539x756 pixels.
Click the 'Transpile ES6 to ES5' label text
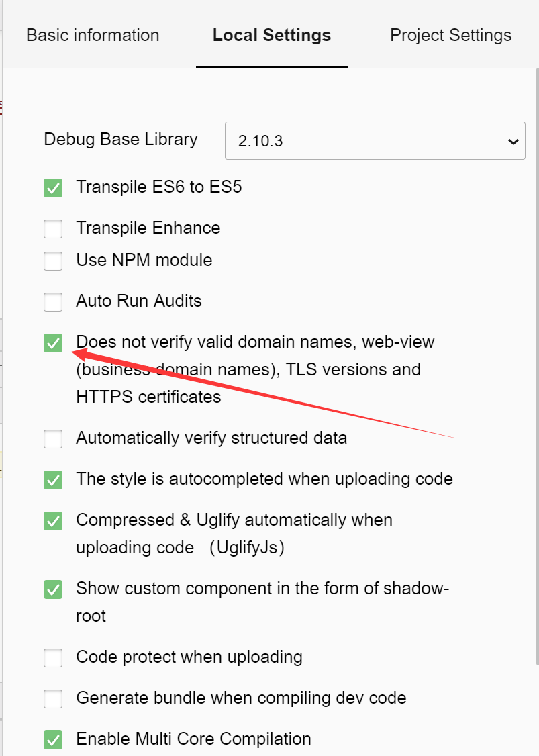point(159,187)
